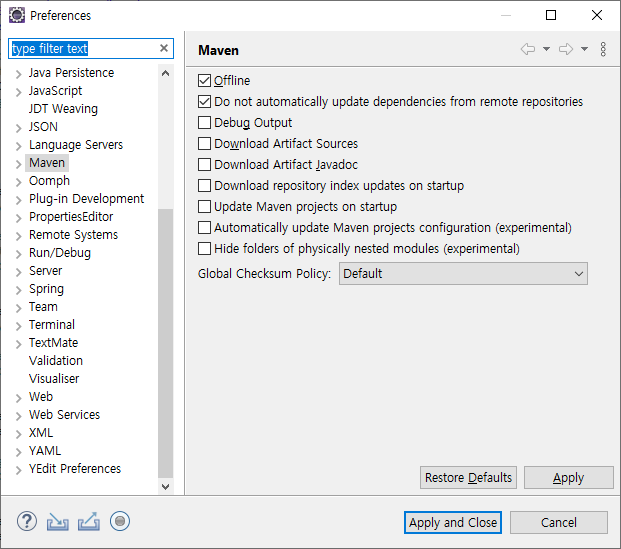Select Remote Systems in the tree
Screen dimensions: 621x549
point(73,234)
